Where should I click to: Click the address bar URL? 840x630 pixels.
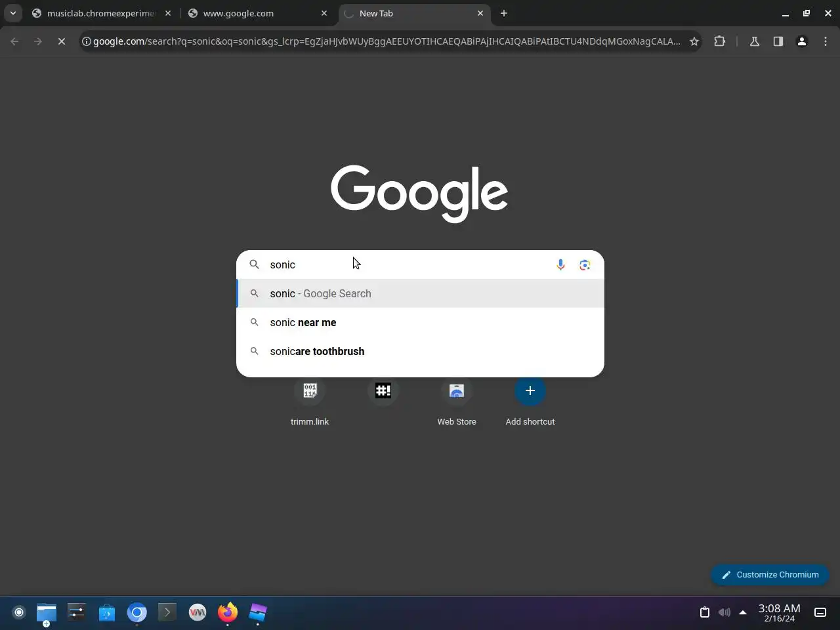pyautogui.click(x=387, y=41)
